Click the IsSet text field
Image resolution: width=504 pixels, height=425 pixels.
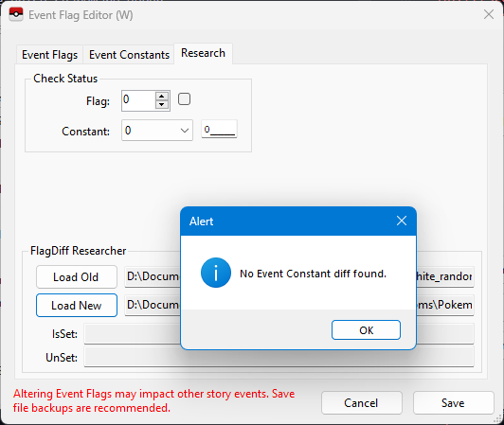pos(279,334)
